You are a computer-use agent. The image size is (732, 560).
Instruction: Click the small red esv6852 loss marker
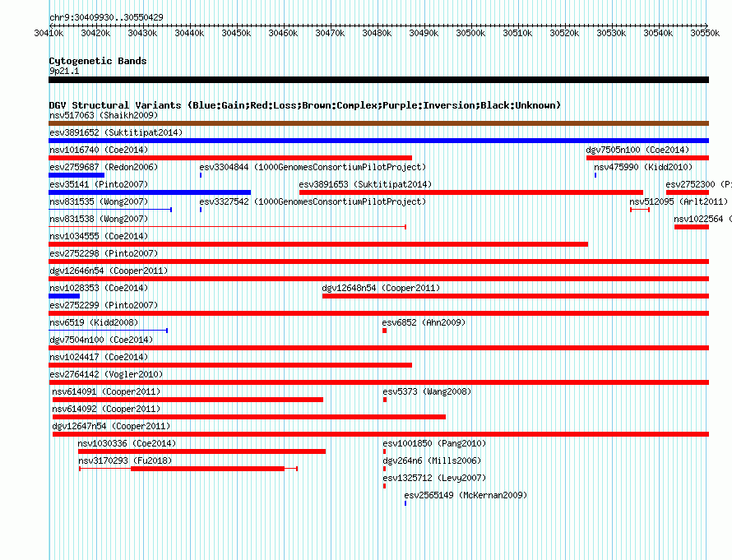385,331
